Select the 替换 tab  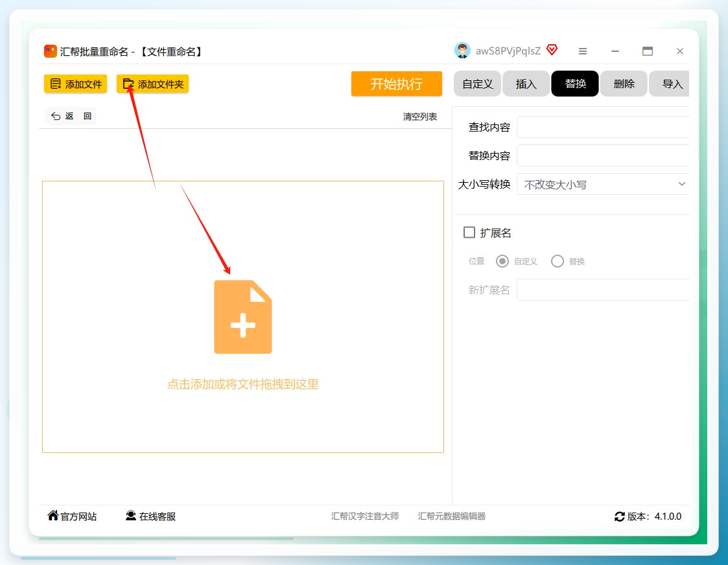coord(575,84)
